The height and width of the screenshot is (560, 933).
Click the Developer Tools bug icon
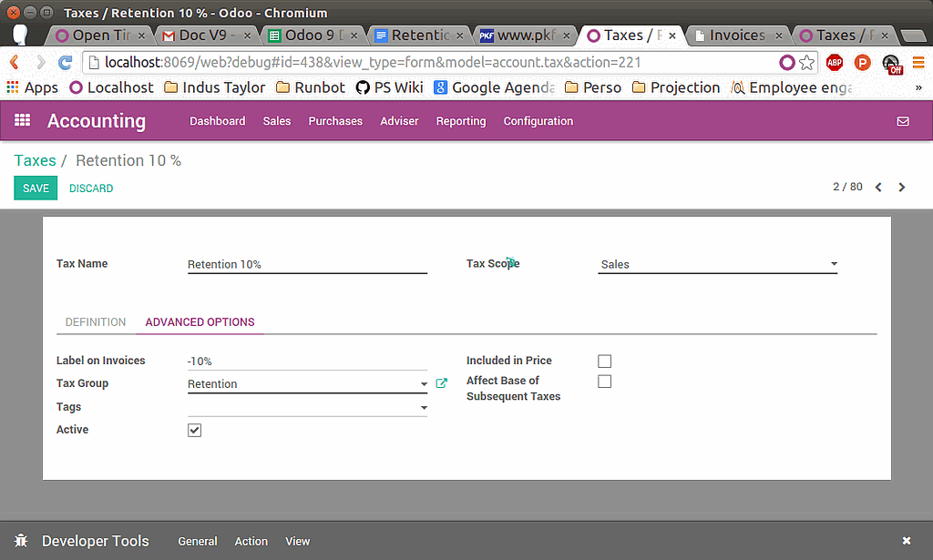click(21, 541)
